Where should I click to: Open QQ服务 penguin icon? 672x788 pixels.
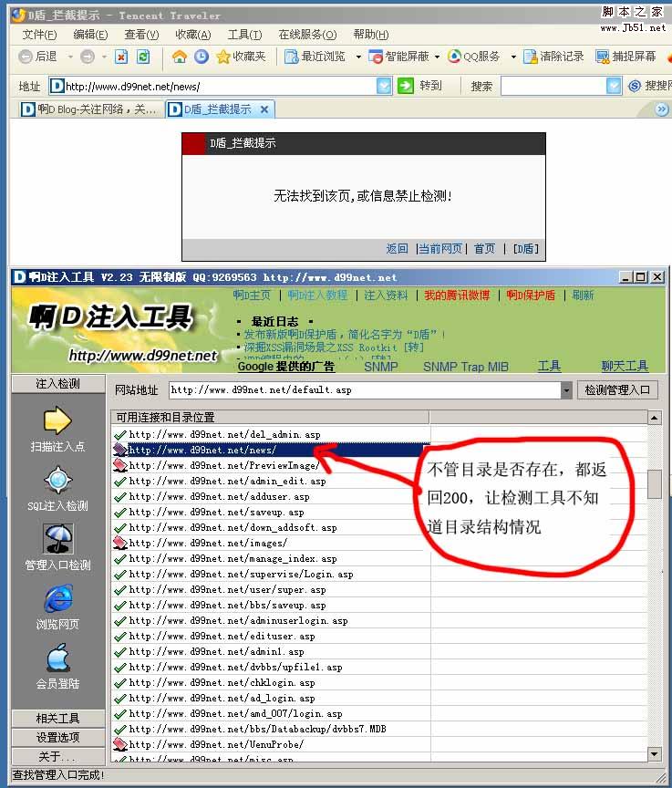[454, 57]
